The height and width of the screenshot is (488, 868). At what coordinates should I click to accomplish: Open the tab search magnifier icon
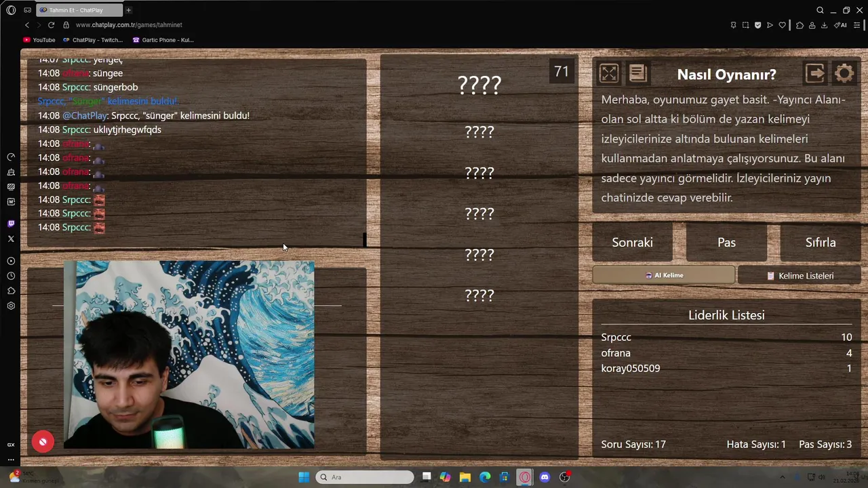point(820,10)
